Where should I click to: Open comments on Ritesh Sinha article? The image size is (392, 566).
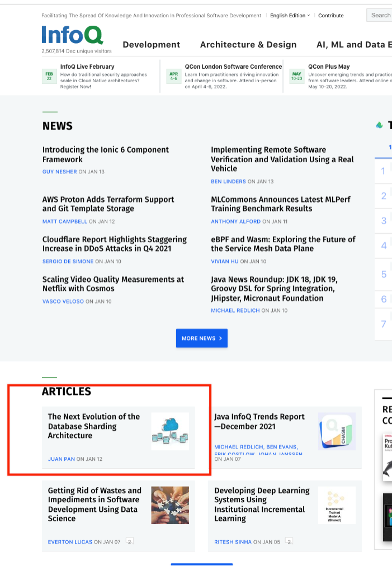pos(289,541)
